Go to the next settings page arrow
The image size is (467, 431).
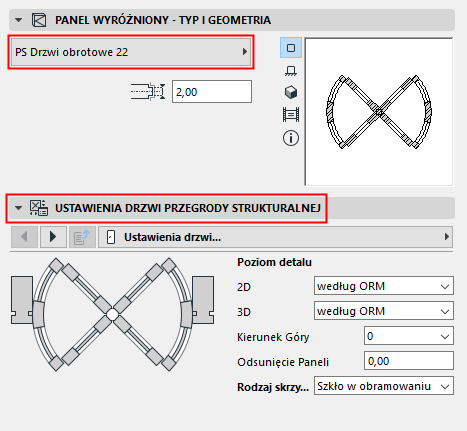click(53, 237)
